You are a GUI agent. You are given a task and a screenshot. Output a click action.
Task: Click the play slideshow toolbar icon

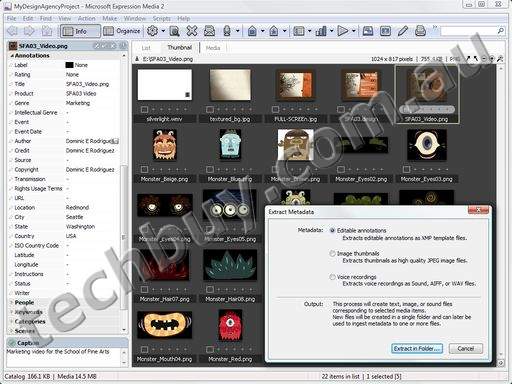tap(342, 31)
